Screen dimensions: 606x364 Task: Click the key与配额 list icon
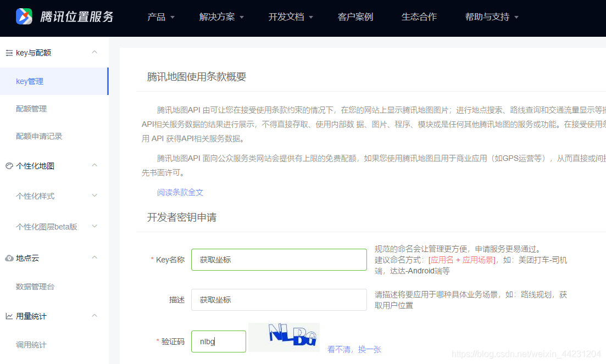(9, 53)
